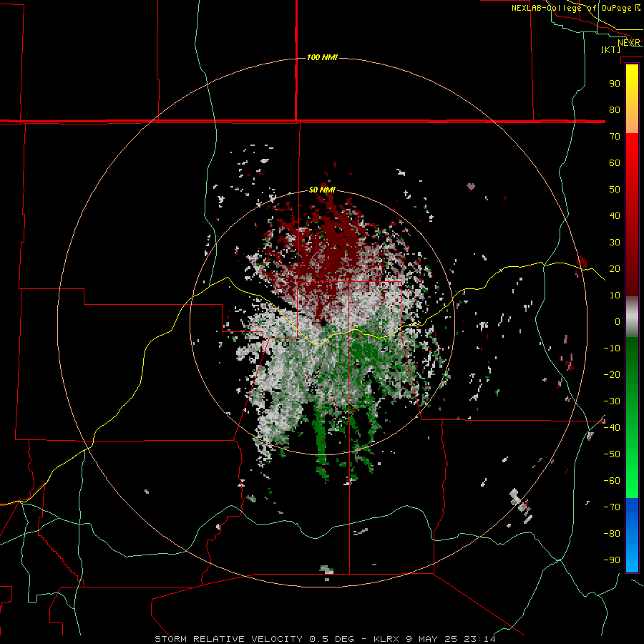The height and width of the screenshot is (644, 644).
Task: Click the -50 value on the color scale
Action: coord(612,454)
